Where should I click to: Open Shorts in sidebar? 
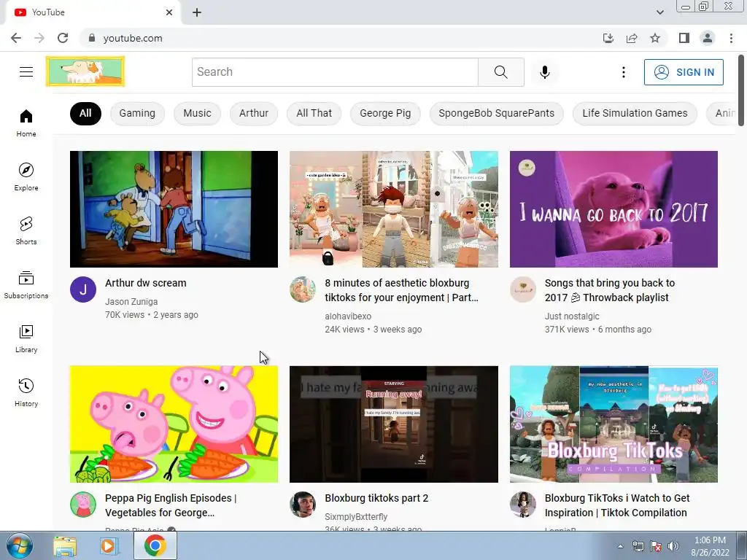click(26, 230)
